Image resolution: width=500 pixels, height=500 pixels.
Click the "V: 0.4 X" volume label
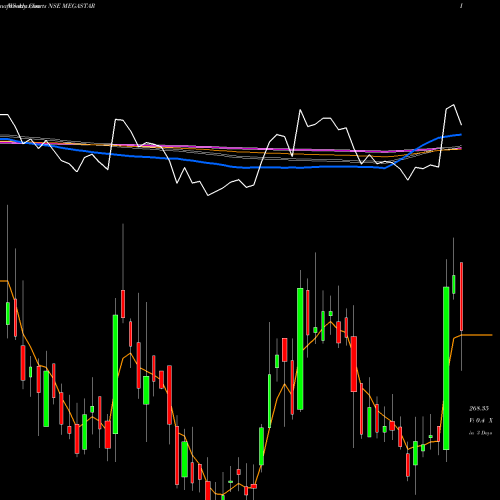click(x=481, y=421)
